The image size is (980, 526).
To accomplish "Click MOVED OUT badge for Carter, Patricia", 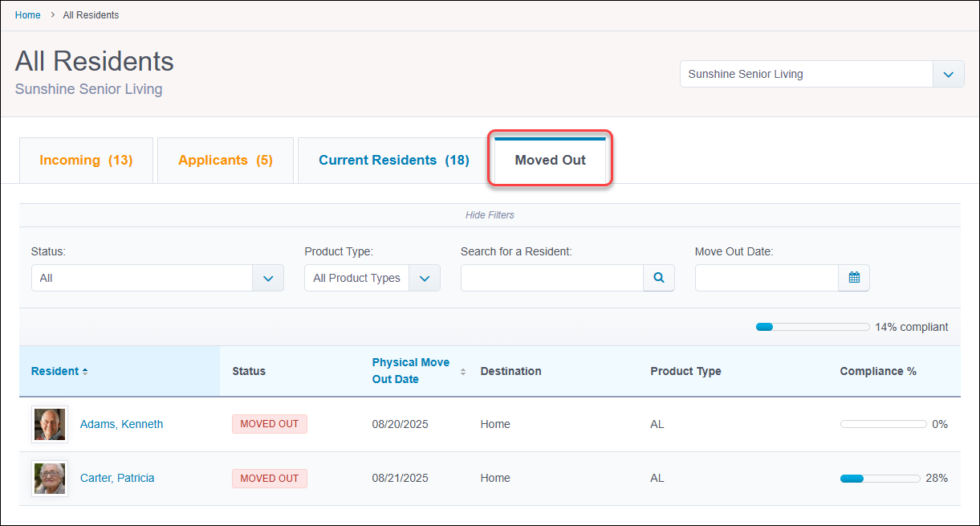I will (270, 478).
